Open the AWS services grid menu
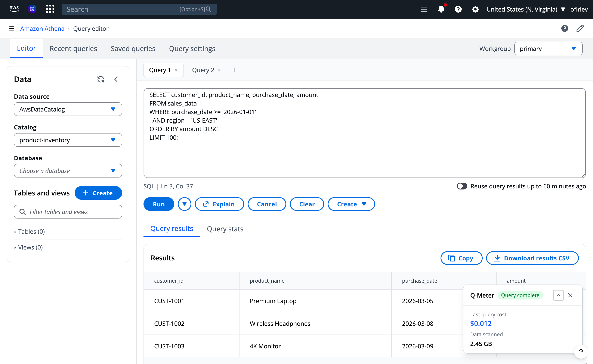593x364 pixels. pos(50,9)
